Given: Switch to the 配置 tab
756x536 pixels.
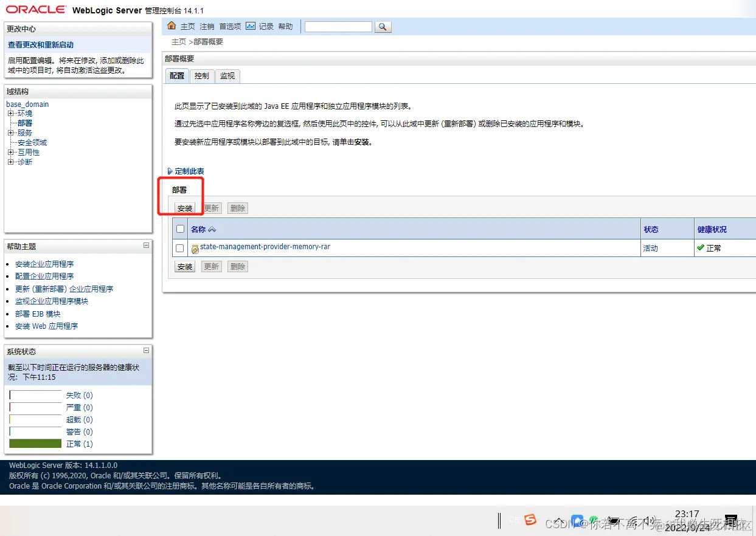Looking at the screenshot, I should tap(177, 76).
